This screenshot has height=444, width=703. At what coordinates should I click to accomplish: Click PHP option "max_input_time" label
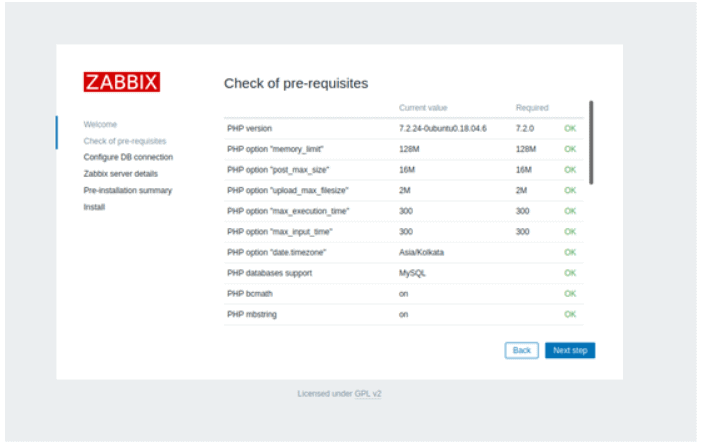click(x=280, y=231)
